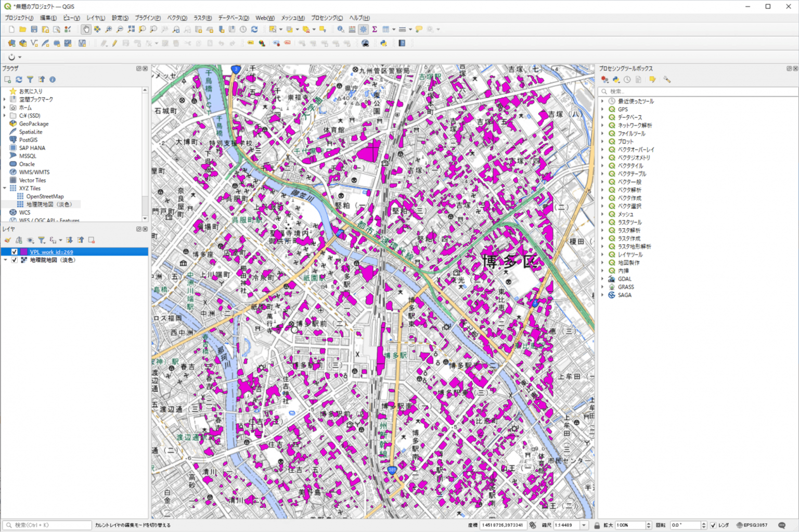This screenshot has height=532, width=799.
Task: Select OpenStreetMap under XYZ Tiles
Action: coord(45,197)
